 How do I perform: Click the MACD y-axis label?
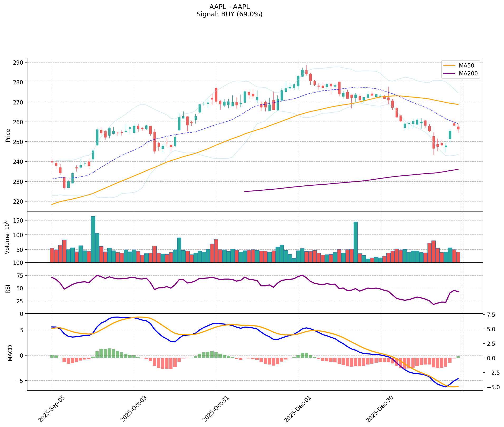pos(10,353)
